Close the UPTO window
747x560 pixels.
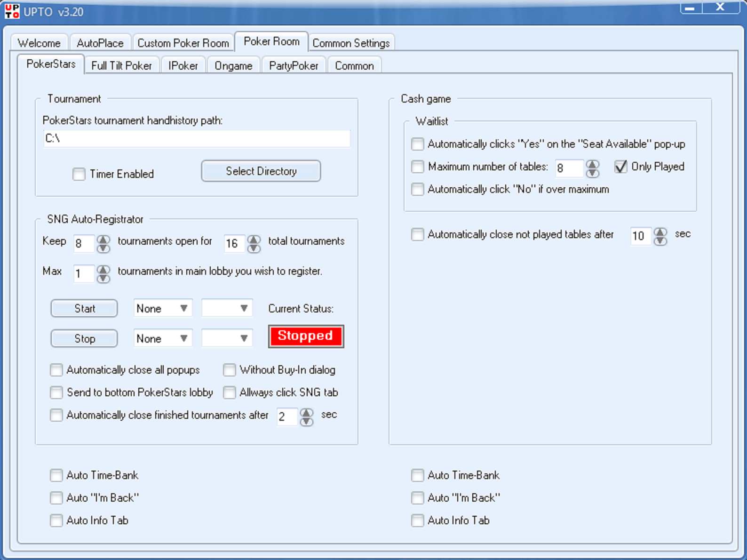pyautogui.click(x=720, y=8)
